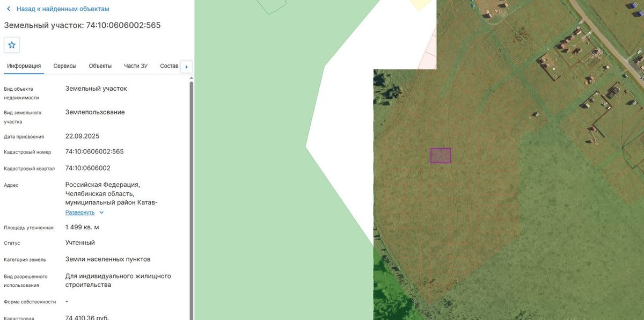Click the value "Земельный участок" beside "Вид объекта недвижимости"

(97, 89)
